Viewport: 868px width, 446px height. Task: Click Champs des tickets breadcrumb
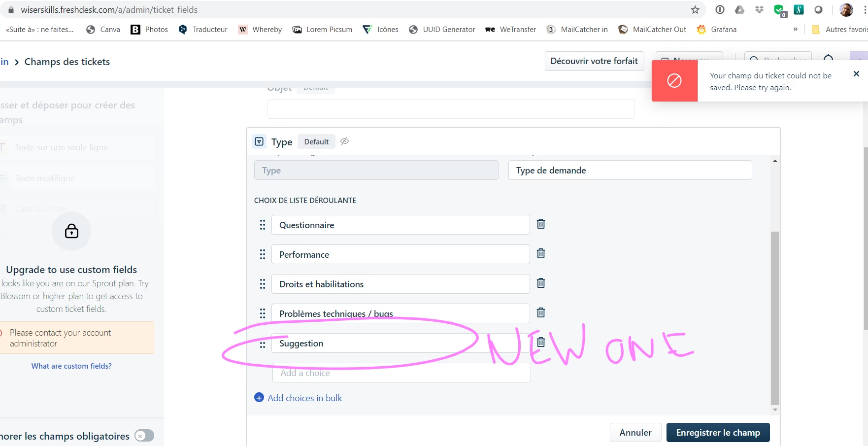[67, 62]
